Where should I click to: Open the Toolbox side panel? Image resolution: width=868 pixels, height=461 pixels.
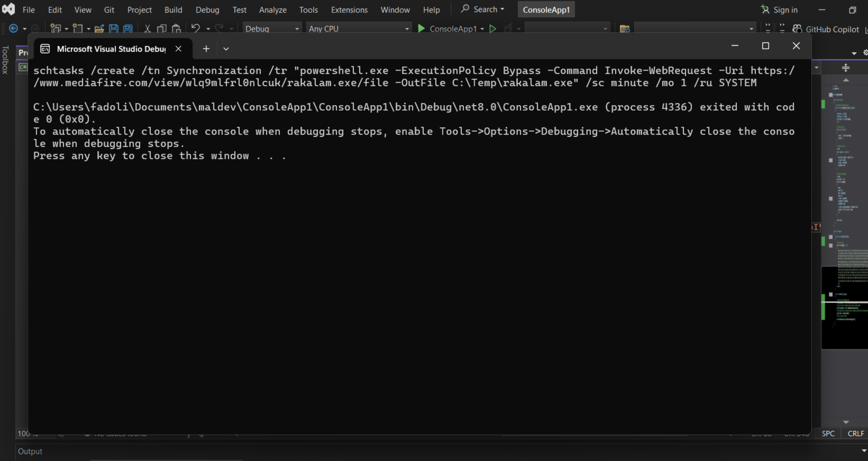[x=5, y=60]
